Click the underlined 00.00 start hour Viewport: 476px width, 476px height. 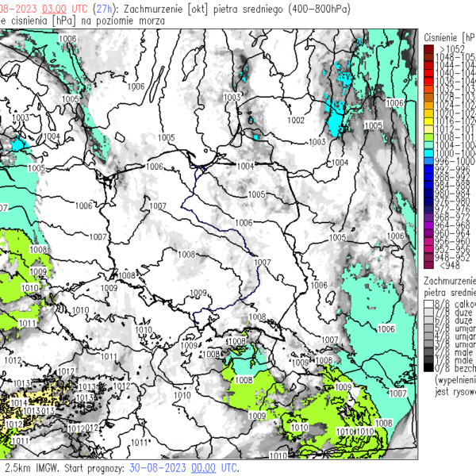(204, 468)
